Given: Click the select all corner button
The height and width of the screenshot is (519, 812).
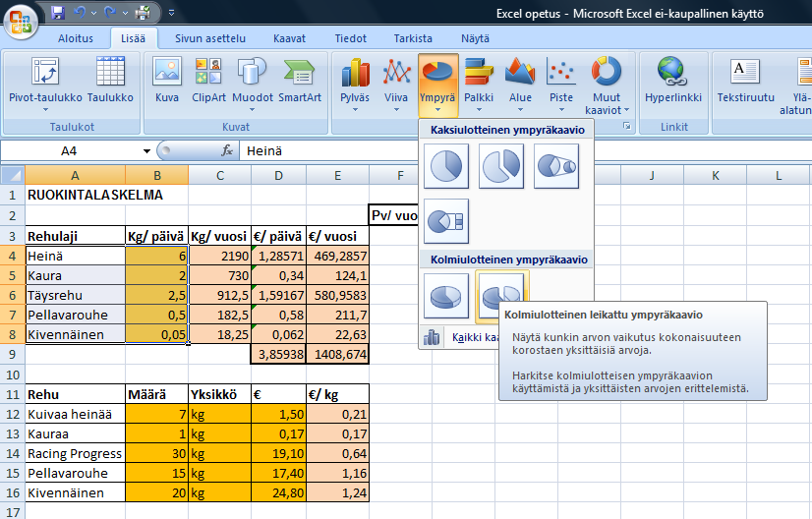Looking at the screenshot, I should click(x=13, y=175).
